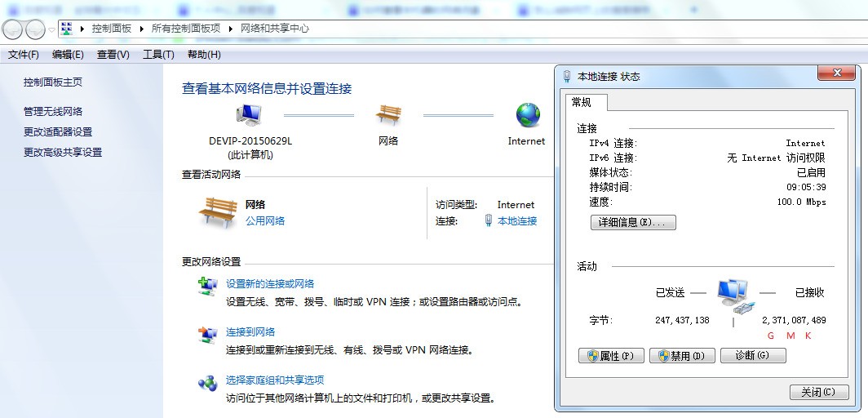Click the 详细信息(E)... button
The width and height of the screenshot is (868, 418).
[633, 222]
